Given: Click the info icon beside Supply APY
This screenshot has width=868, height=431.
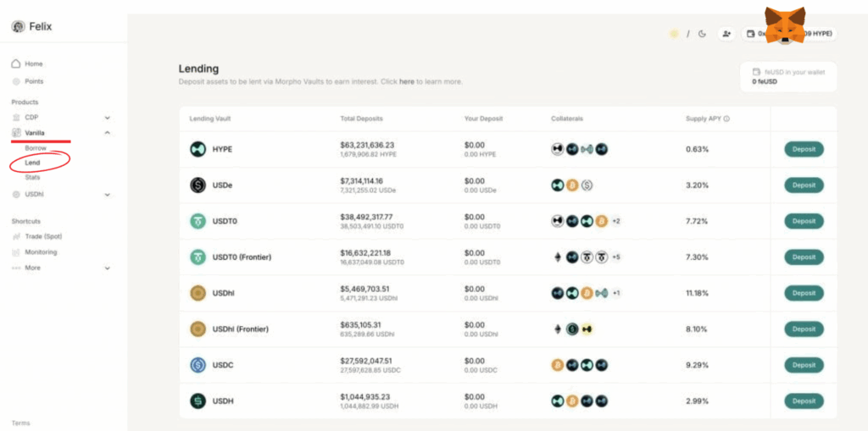Looking at the screenshot, I should tap(726, 119).
